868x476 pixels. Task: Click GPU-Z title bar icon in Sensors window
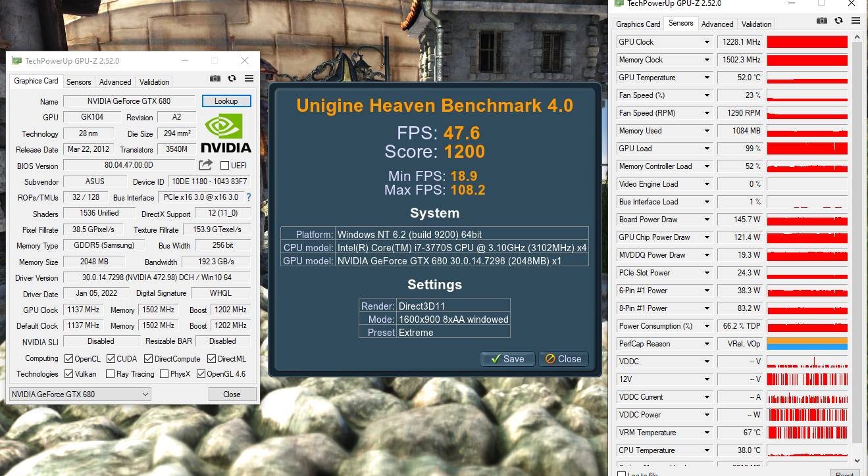tap(619, 3)
